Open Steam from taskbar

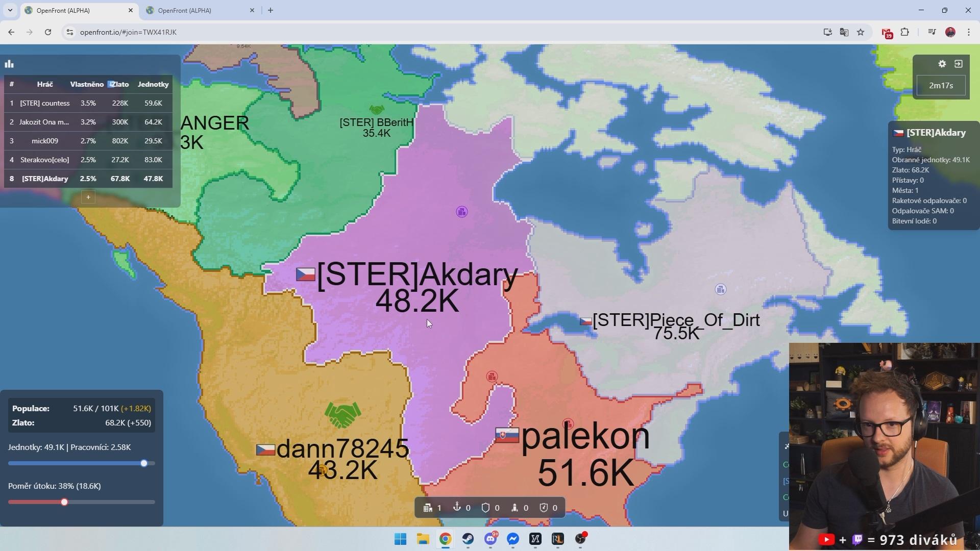coord(468,539)
